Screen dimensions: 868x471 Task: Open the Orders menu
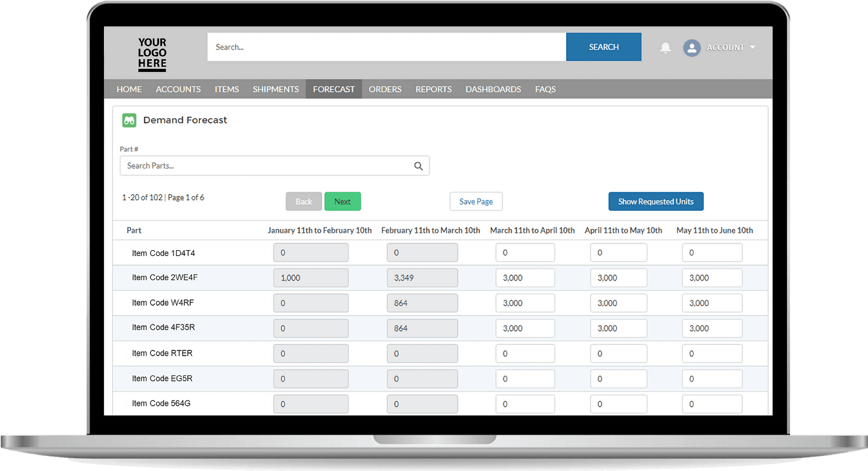[x=385, y=89]
